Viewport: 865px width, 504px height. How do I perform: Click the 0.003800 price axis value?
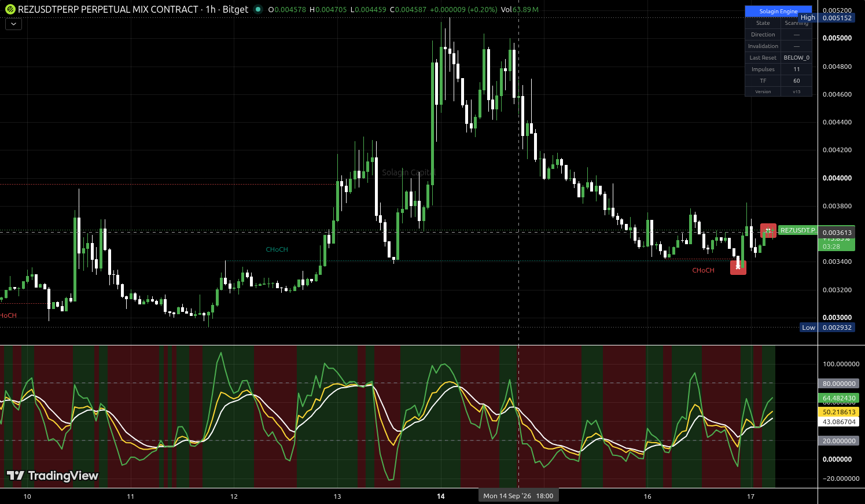point(837,206)
